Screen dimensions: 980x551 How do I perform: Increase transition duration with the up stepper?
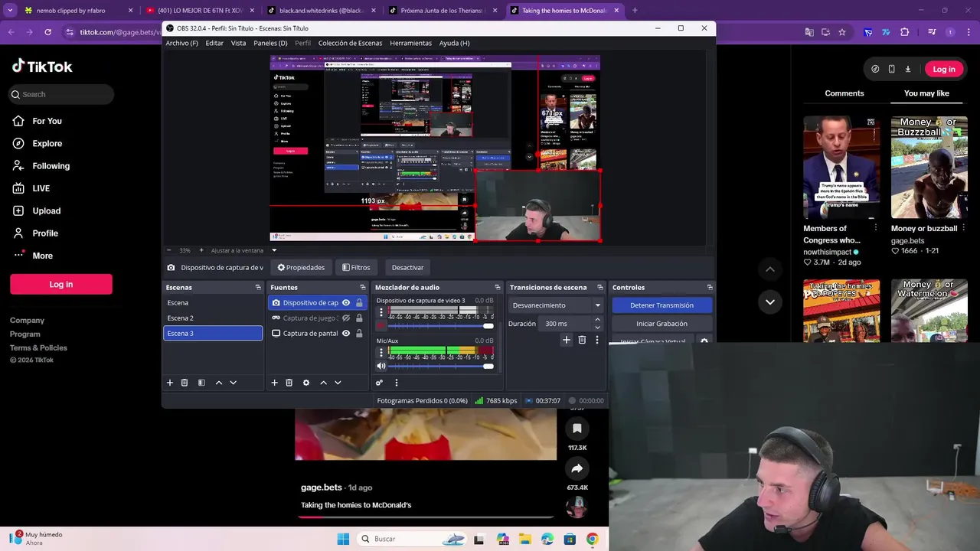[597, 321]
